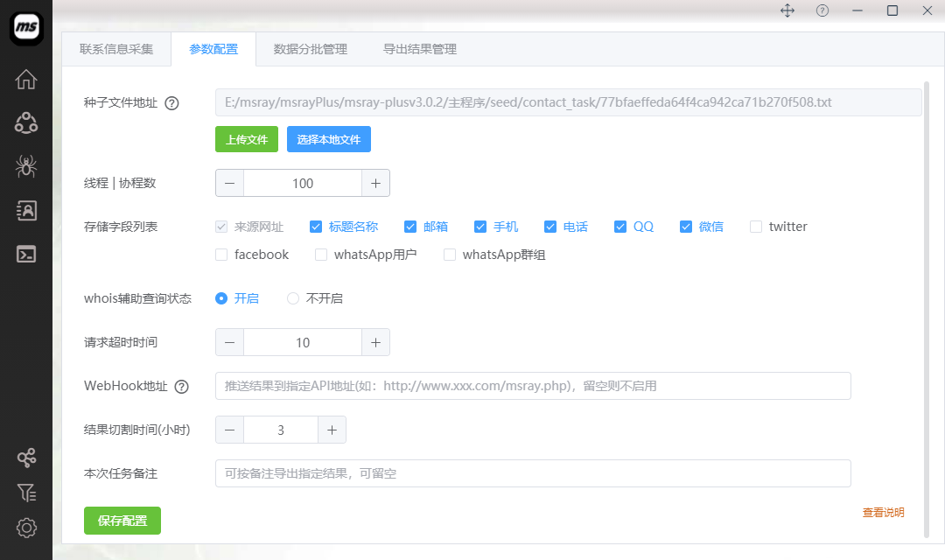Click the share nodes icon in sidebar
The width and height of the screenshot is (945, 560).
point(26,458)
